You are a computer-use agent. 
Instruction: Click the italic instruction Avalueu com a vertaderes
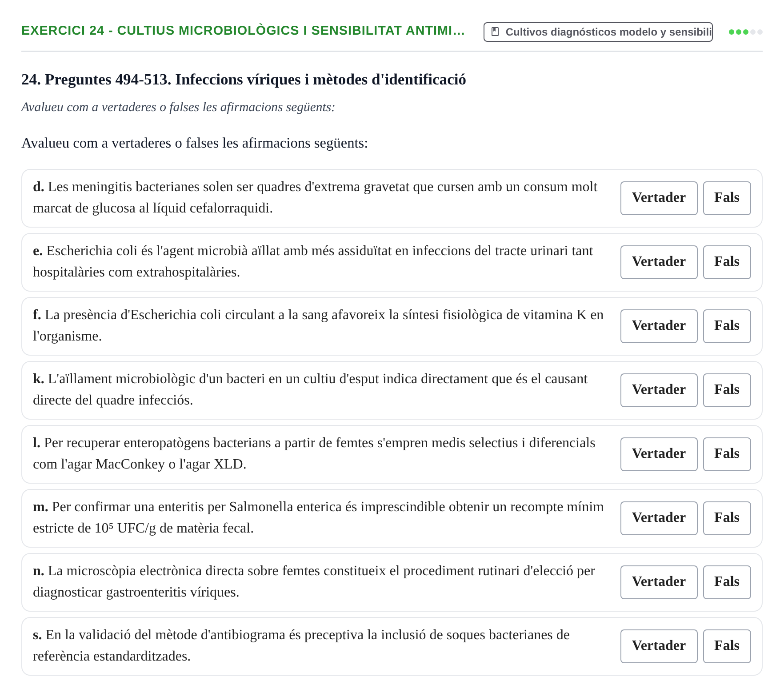coord(178,107)
